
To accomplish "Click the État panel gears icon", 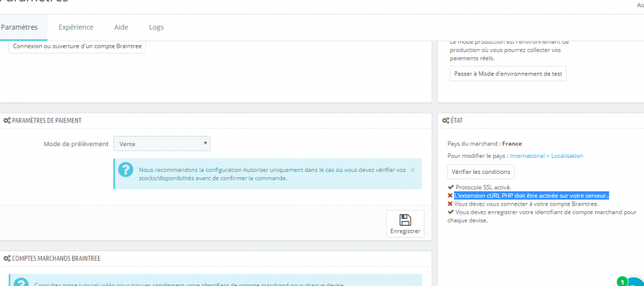I will (x=446, y=121).
